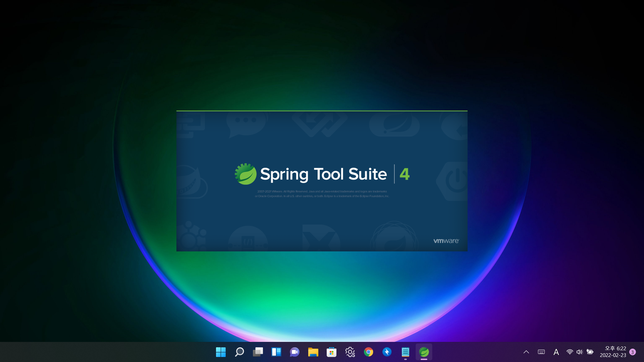Launch the Teams Chat taskbar icon
644x362 pixels.
pyautogui.click(x=294, y=352)
